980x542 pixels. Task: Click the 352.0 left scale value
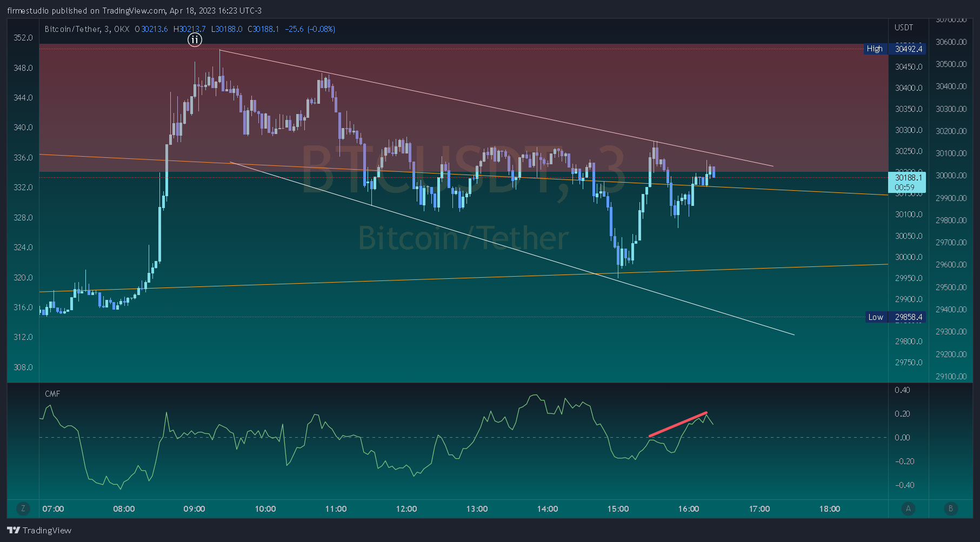(x=23, y=38)
